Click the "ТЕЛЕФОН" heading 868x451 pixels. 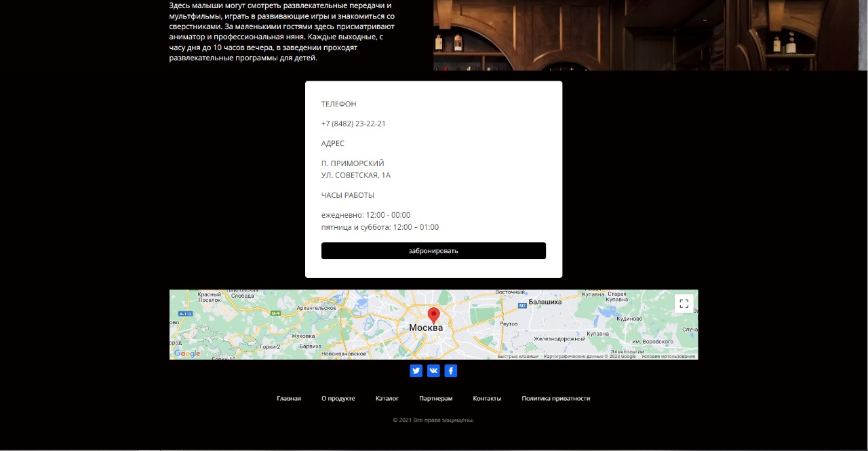pyautogui.click(x=339, y=104)
